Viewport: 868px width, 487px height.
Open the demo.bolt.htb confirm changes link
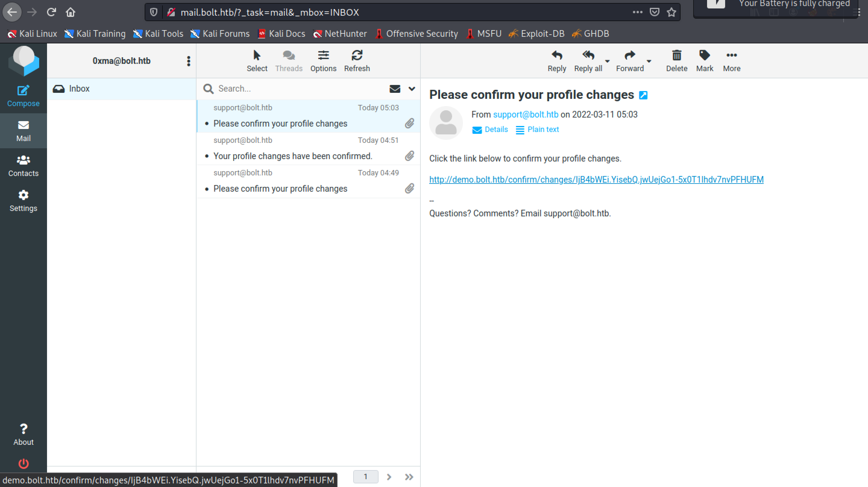point(596,180)
